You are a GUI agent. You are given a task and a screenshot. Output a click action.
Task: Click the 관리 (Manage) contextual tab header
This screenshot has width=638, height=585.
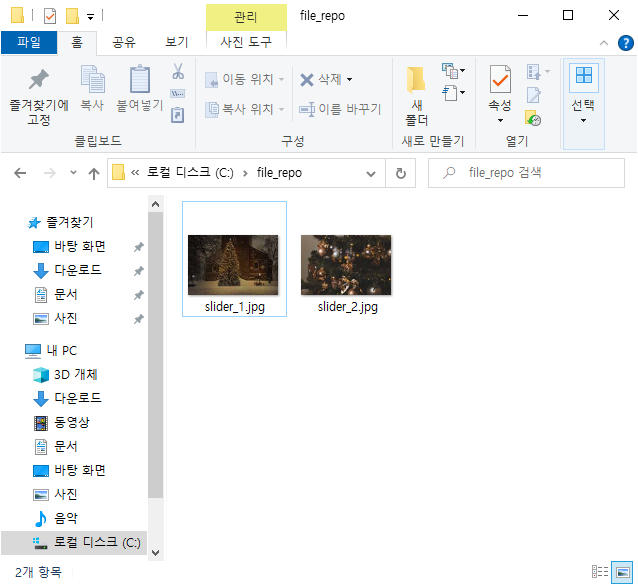click(246, 17)
